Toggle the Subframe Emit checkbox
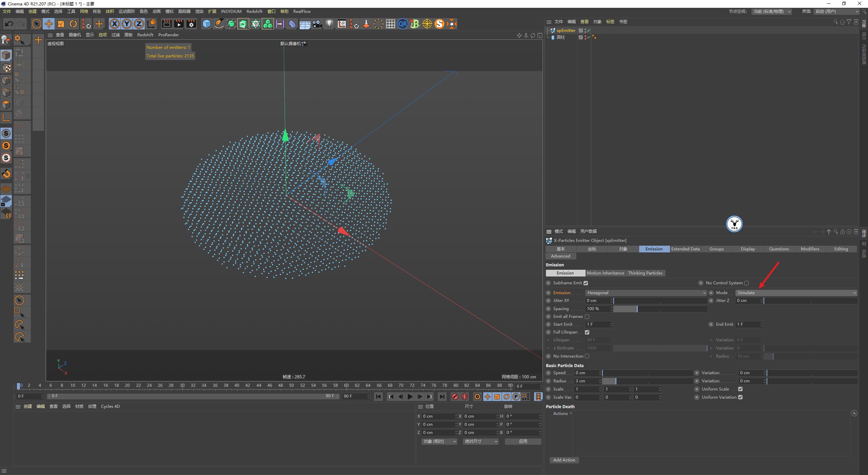 tap(586, 283)
